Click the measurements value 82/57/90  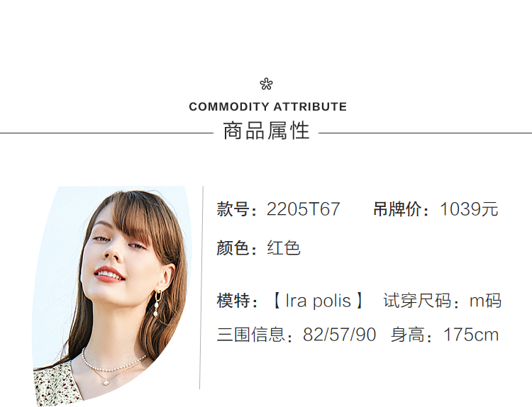tap(339, 335)
